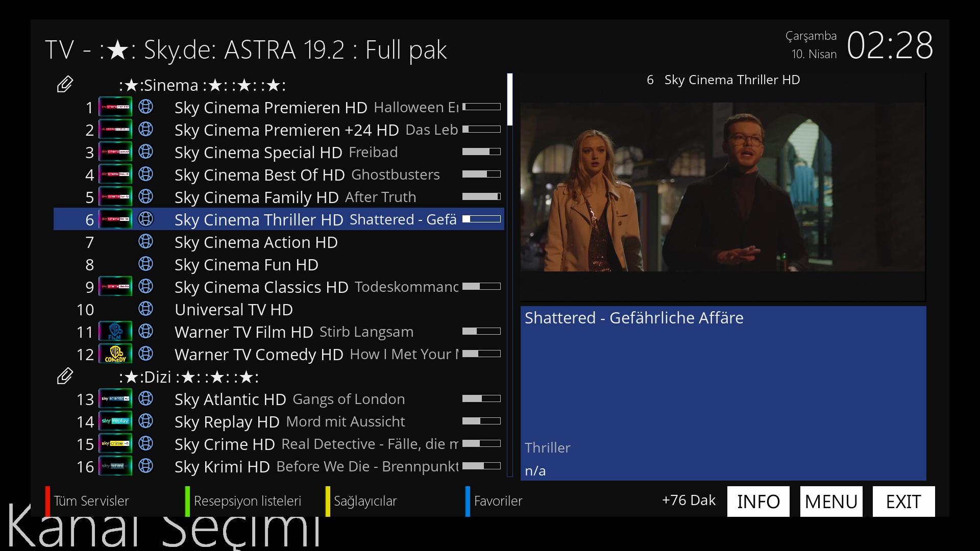Click the preview title Sky Cinema Thriller HD
The height and width of the screenshot is (551, 980).
(x=732, y=80)
